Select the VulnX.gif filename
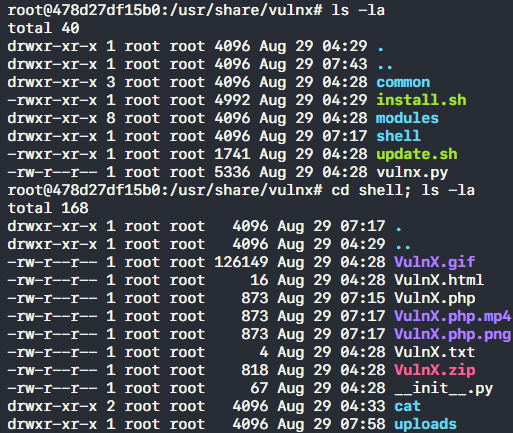Image resolution: width=513 pixels, height=433 pixels. [x=435, y=262]
